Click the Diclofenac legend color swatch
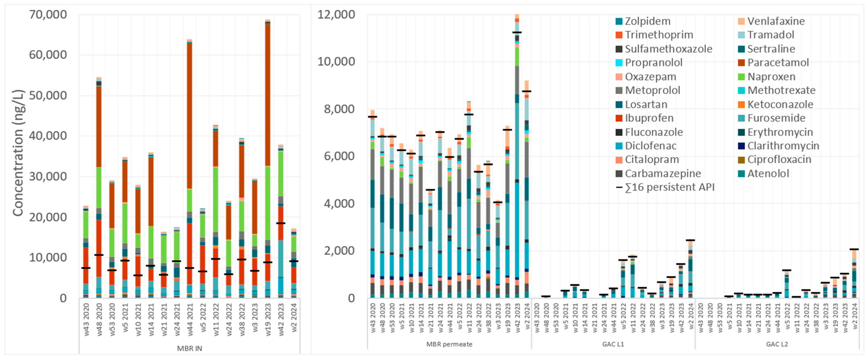Viewport: 868px width, 358px height. (x=619, y=146)
